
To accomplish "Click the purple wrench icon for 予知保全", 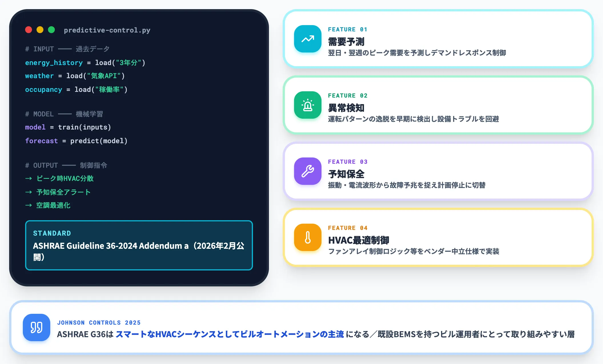I will 308,171.
